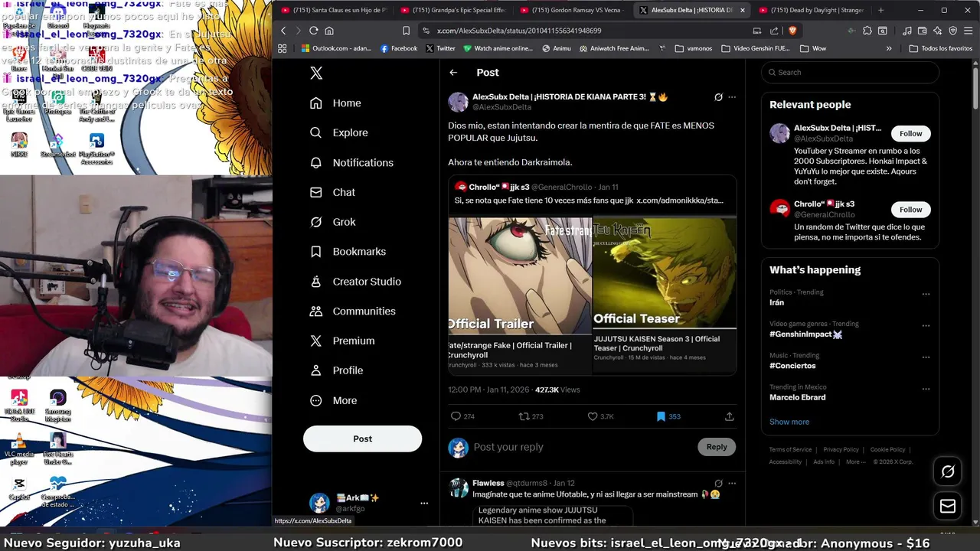980x551 pixels.
Task: Switch to Dead by Daylight tab
Action: coord(812,10)
